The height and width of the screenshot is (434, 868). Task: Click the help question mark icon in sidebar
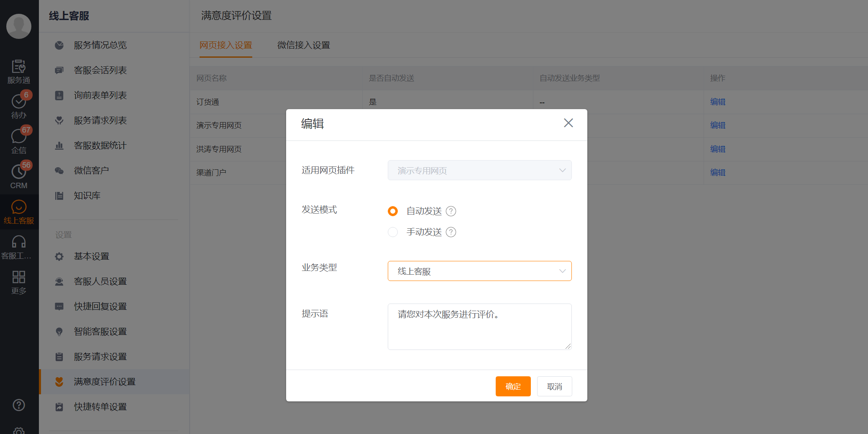[19, 405]
